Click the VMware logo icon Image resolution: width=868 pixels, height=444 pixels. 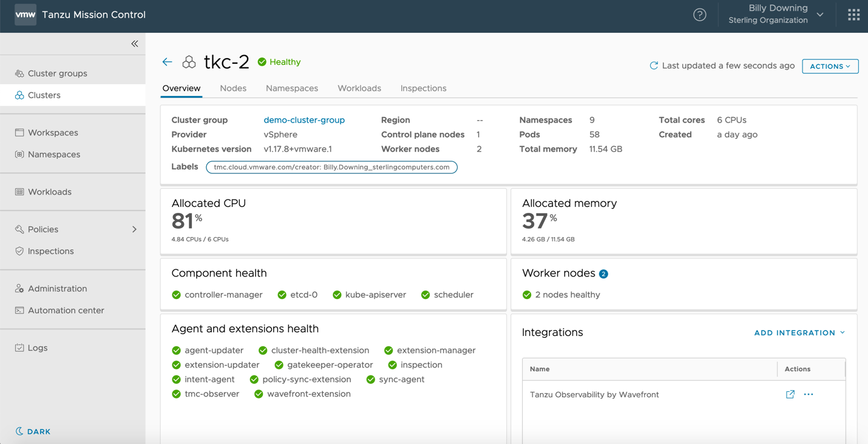[25, 15]
